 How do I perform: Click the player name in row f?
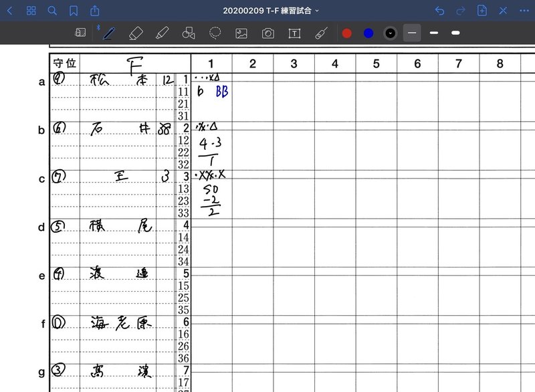coord(121,322)
